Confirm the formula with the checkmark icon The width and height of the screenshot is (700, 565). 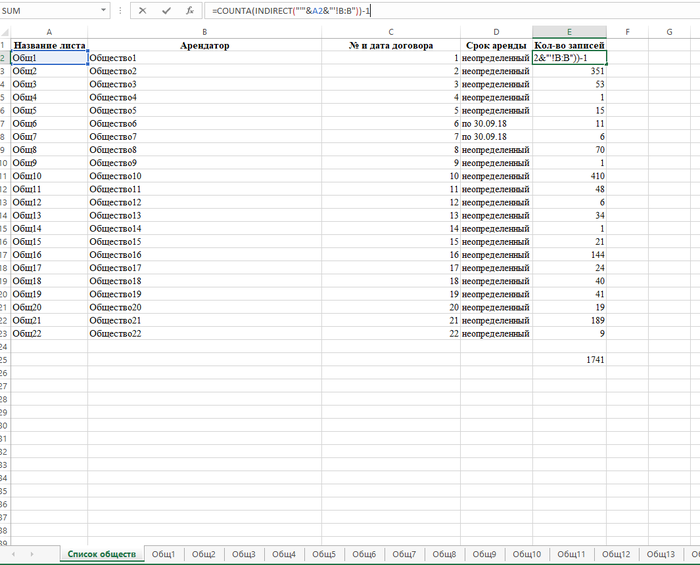(x=166, y=11)
